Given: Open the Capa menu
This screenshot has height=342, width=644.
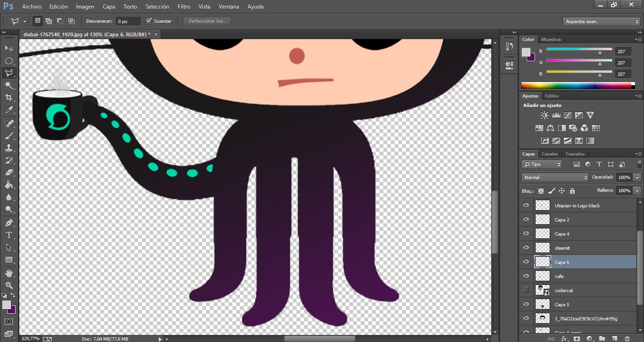Looking at the screenshot, I should coord(109,7).
